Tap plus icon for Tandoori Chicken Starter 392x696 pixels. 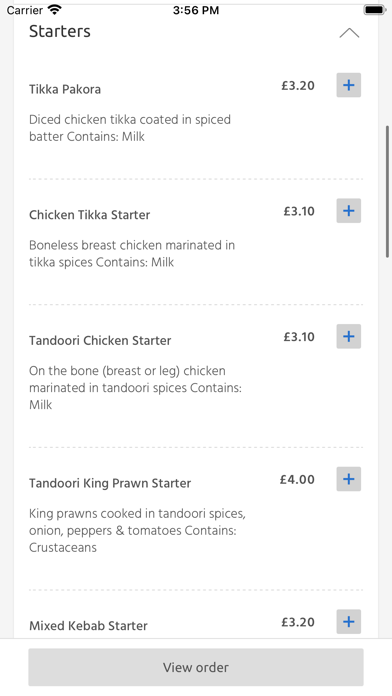[x=348, y=336]
